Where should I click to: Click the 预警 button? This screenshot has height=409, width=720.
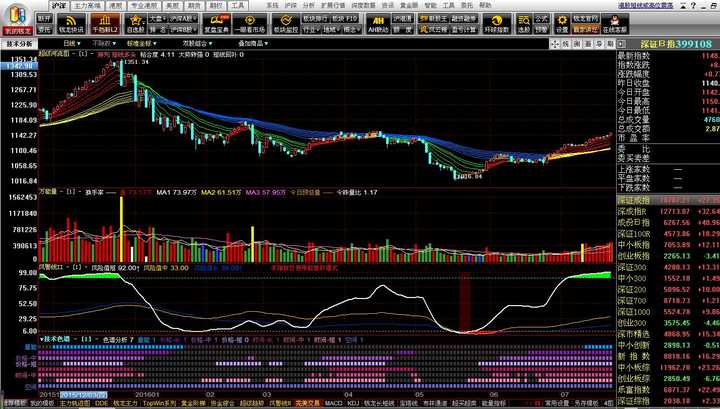[x=541, y=29]
